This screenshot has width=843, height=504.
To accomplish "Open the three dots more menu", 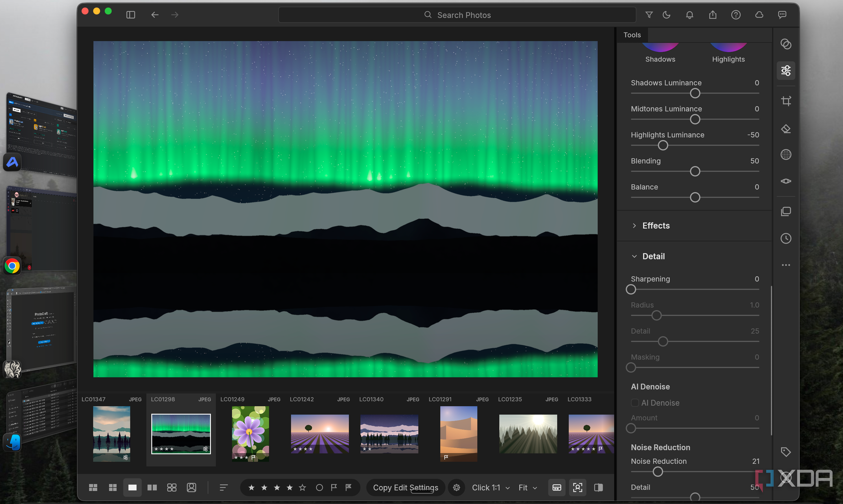I will (786, 265).
